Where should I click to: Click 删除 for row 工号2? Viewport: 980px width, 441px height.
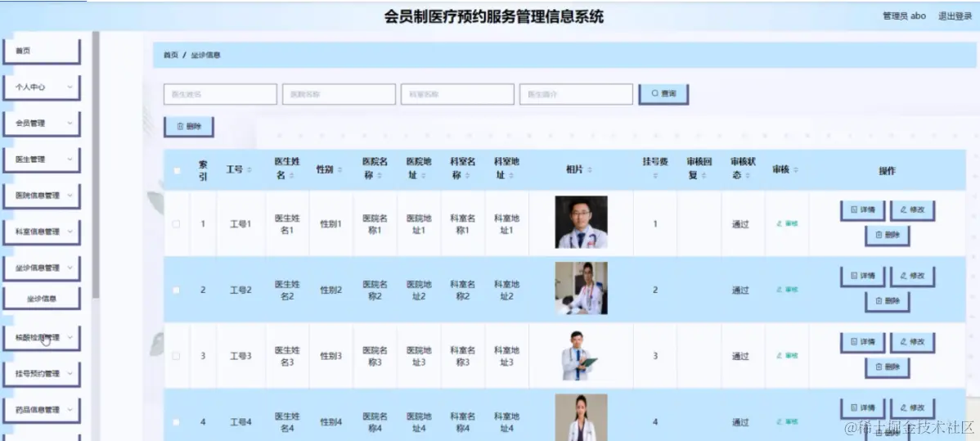click(x=888, y=301)
